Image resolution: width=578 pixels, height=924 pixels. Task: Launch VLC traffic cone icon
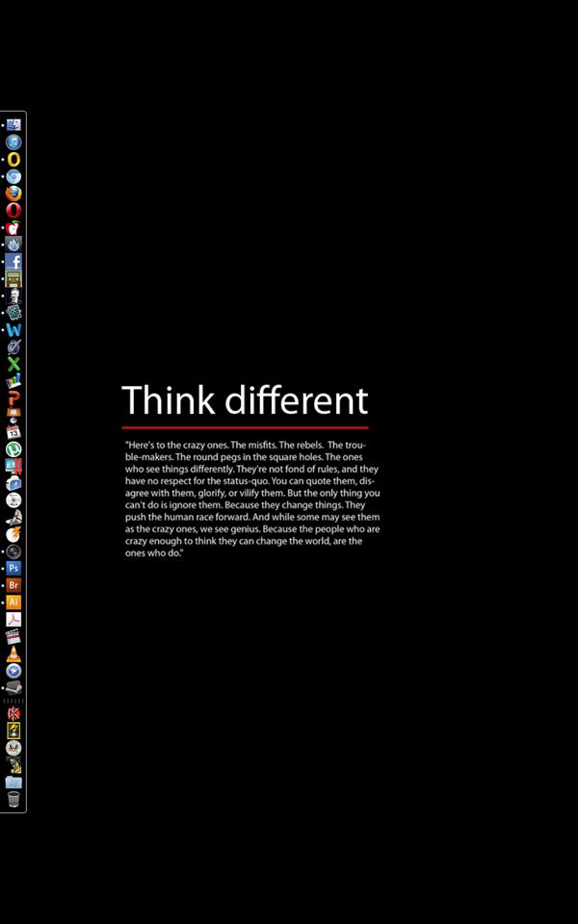coord(13,654)
